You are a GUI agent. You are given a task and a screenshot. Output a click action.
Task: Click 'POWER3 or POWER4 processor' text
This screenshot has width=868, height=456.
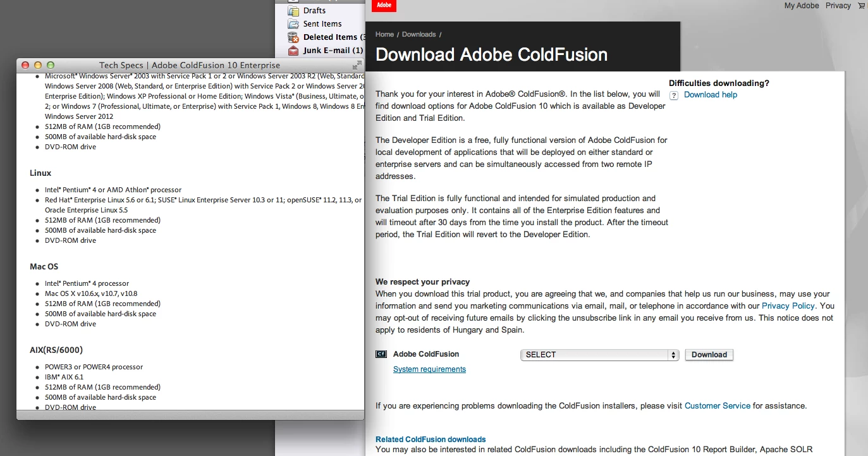[x=94, y=367]
